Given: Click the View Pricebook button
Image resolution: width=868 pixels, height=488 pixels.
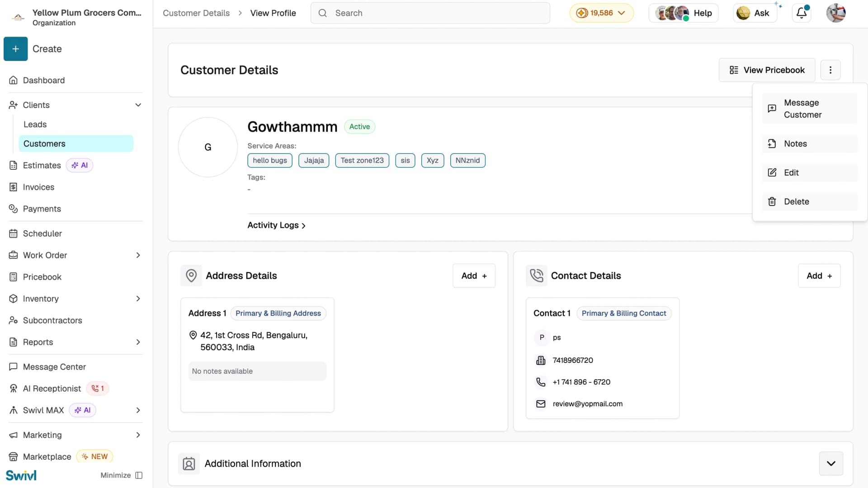Looking at the screenshot, I should tap(767, 70).
